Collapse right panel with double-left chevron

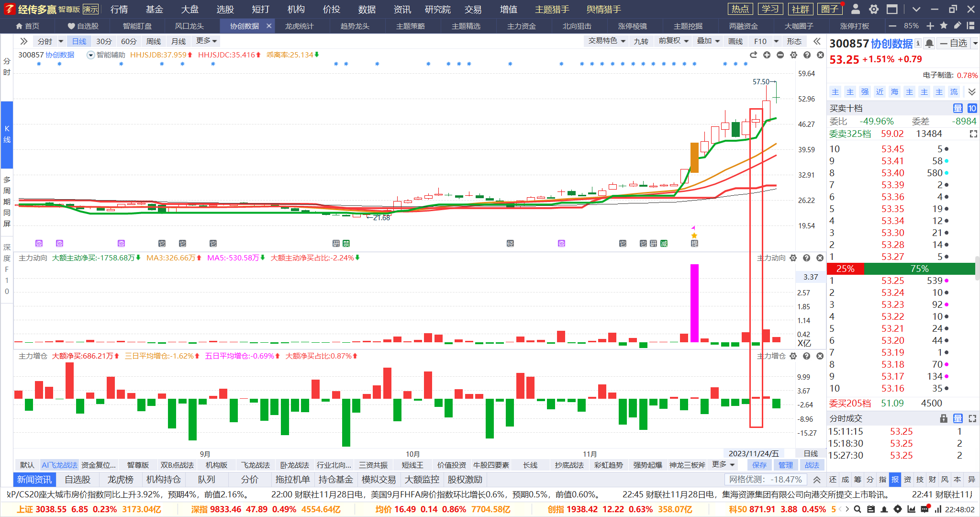(817, 42)
